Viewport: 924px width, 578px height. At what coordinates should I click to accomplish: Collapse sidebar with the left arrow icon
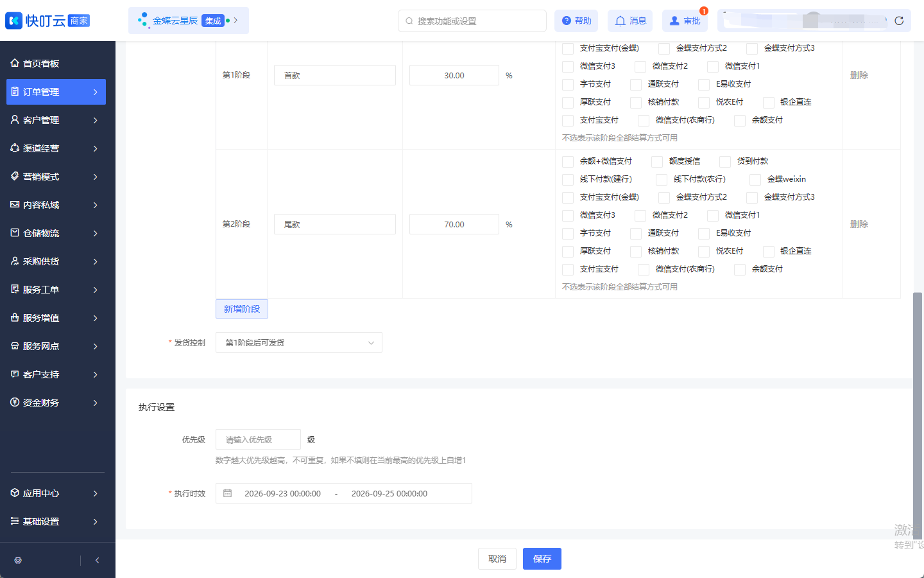tap(97, 561)
